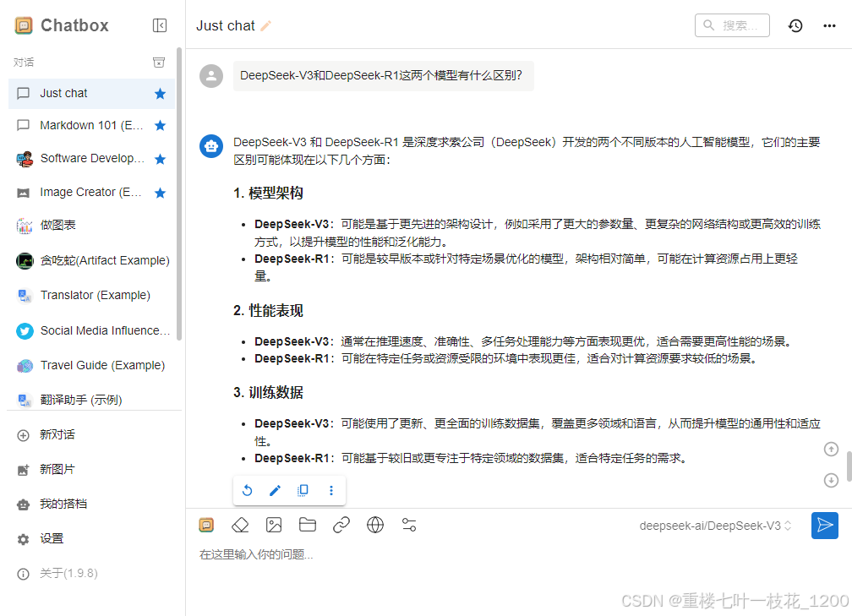The image size is (852, 616).
Task: Open the Social Media Influencer conversation
Action: click(91, 331)
